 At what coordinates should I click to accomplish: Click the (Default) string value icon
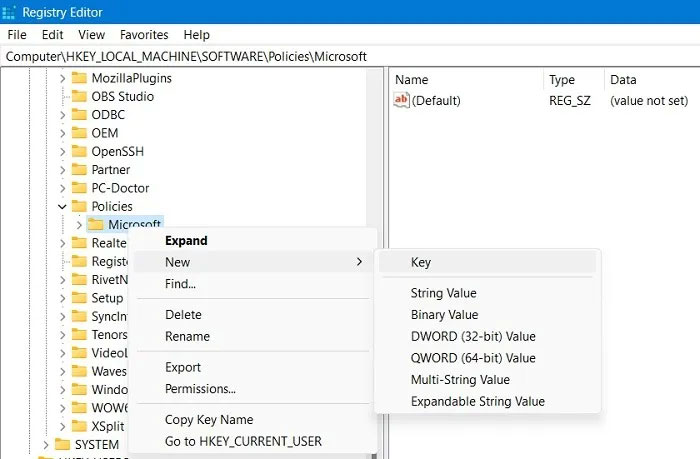402,100
